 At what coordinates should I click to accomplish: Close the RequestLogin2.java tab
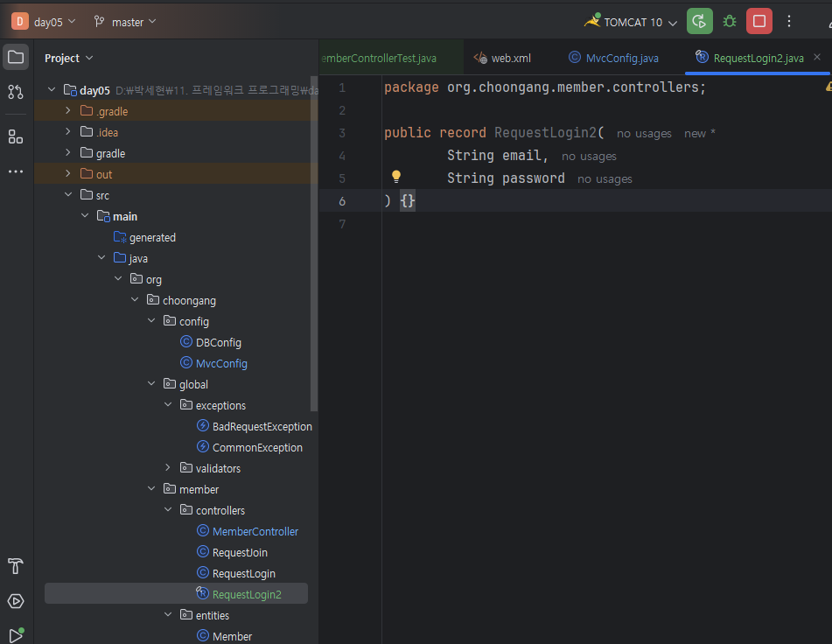(x=817, y=58)
